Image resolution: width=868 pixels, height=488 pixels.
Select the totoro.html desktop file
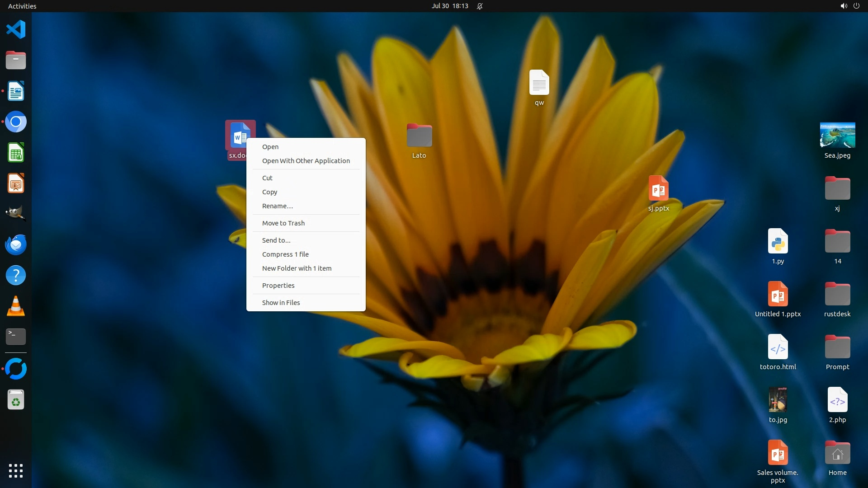pyautogui.click(x=778, y=347)
